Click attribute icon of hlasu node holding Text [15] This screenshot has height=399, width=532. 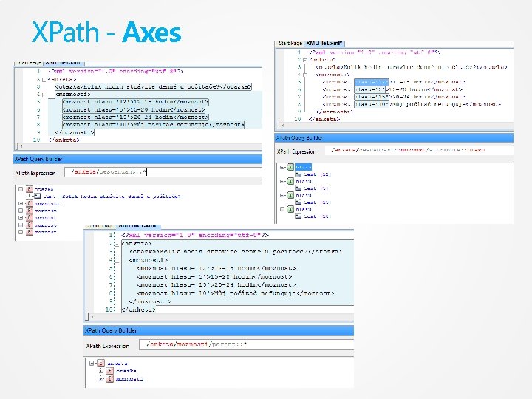290,195
